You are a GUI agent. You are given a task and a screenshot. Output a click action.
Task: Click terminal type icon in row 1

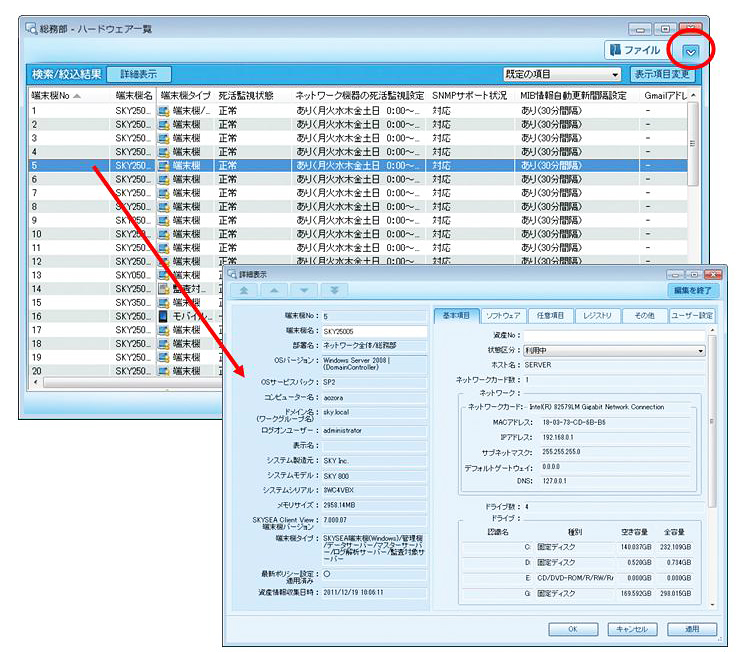[x=165, y=111]
